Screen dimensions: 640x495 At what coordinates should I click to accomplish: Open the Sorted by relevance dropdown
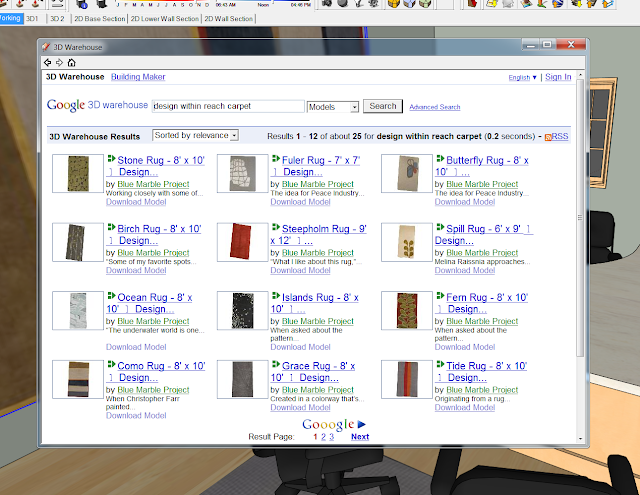tap(195, 135)
